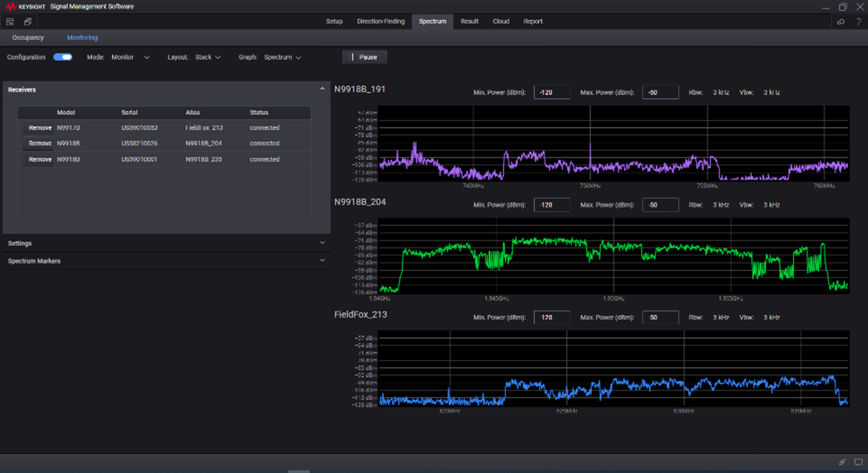This screenshot has height=473, width=868.
Task: Click the FieldFox_213 graph title
Action: [361, 315]
